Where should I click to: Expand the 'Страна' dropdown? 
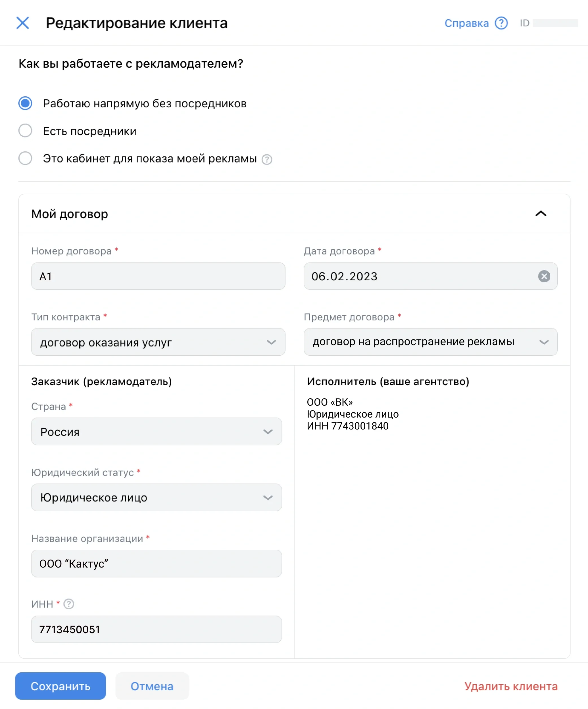[x=156, y=431]
